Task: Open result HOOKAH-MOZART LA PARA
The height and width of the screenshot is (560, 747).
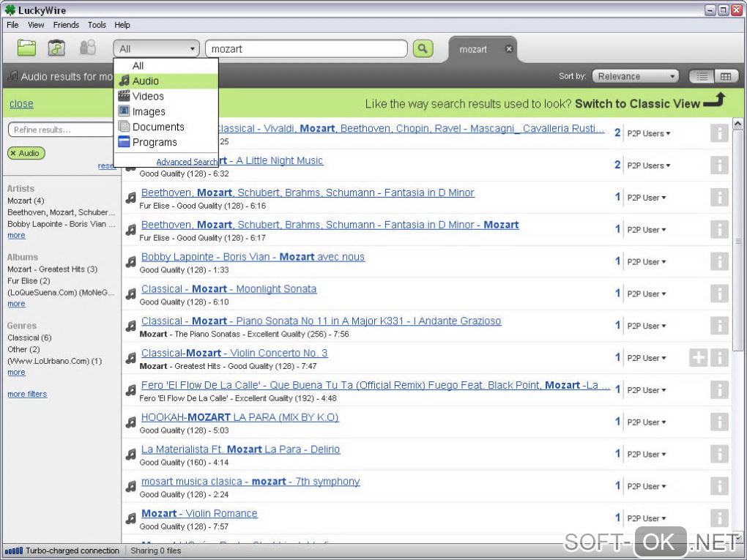Action: [x=239, y=417]
